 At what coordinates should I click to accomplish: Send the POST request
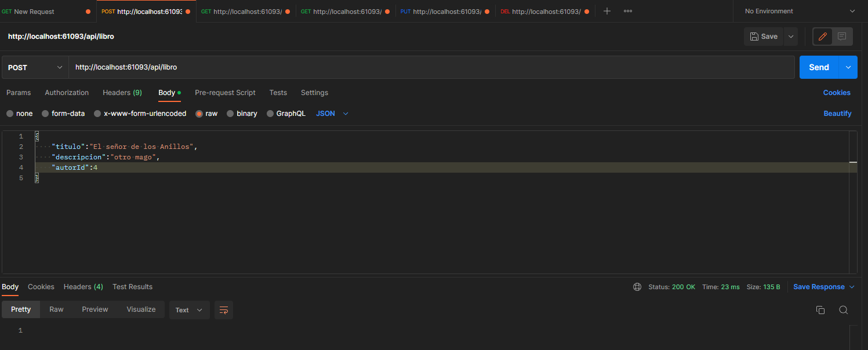click(x=819, y=67)
